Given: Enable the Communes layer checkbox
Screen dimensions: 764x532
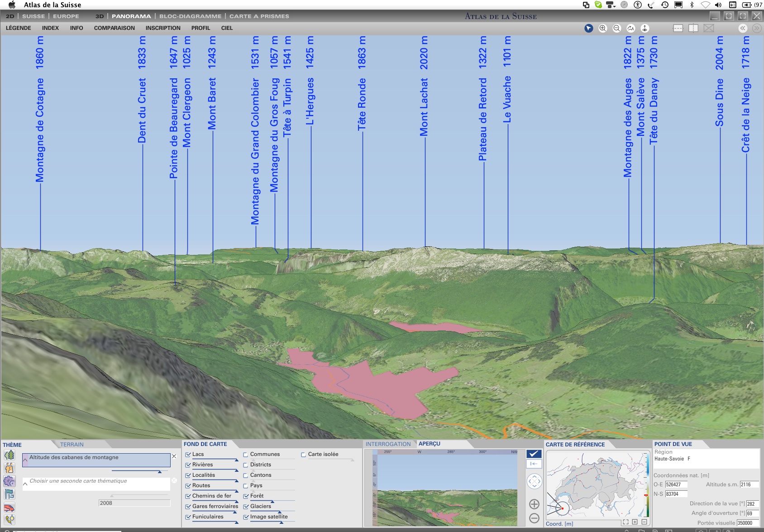Looking at the screenshot, I should [246, 455].
